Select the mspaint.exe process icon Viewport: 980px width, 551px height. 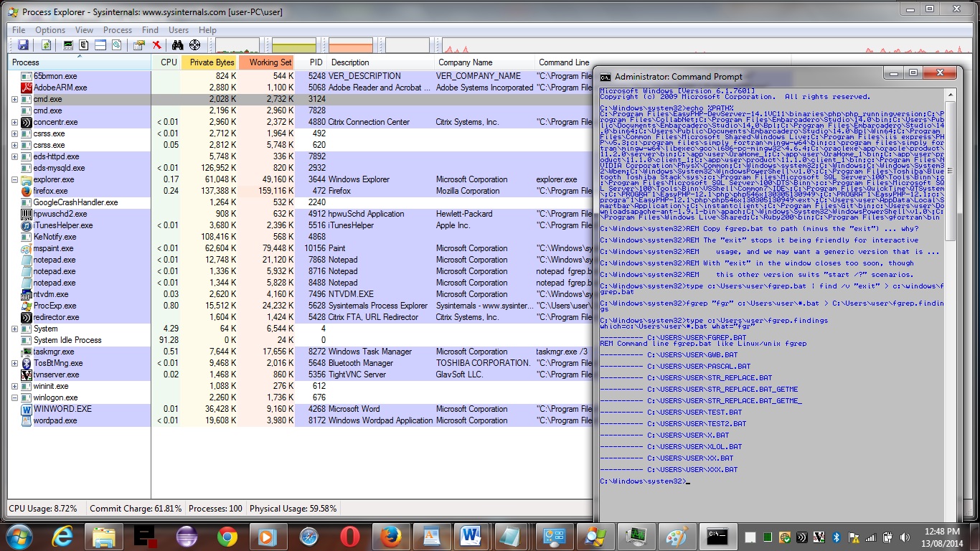(27, 248)
